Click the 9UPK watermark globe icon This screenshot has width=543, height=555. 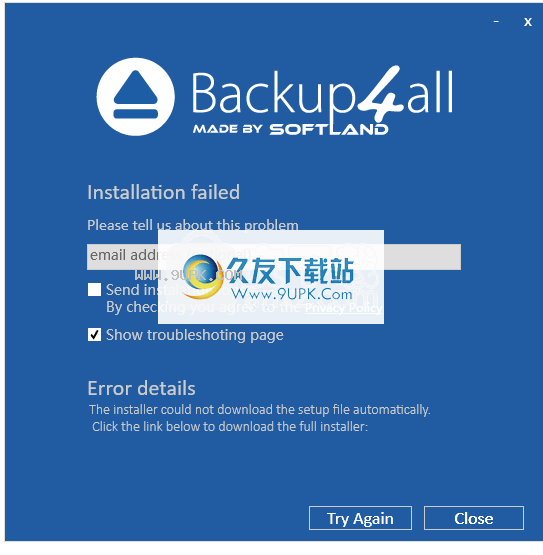coord(202,277)
